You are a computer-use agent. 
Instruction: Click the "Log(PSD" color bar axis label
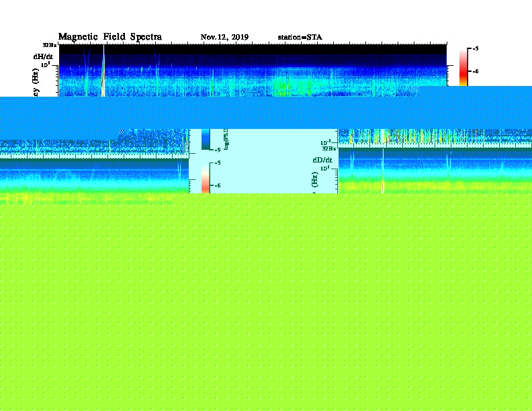coord(226,139)
